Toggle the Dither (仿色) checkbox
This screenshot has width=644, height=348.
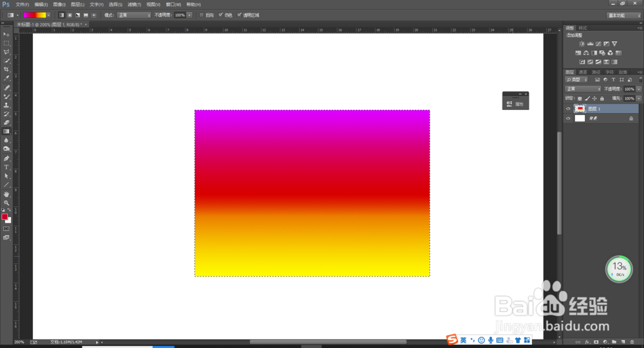[220, 15]
